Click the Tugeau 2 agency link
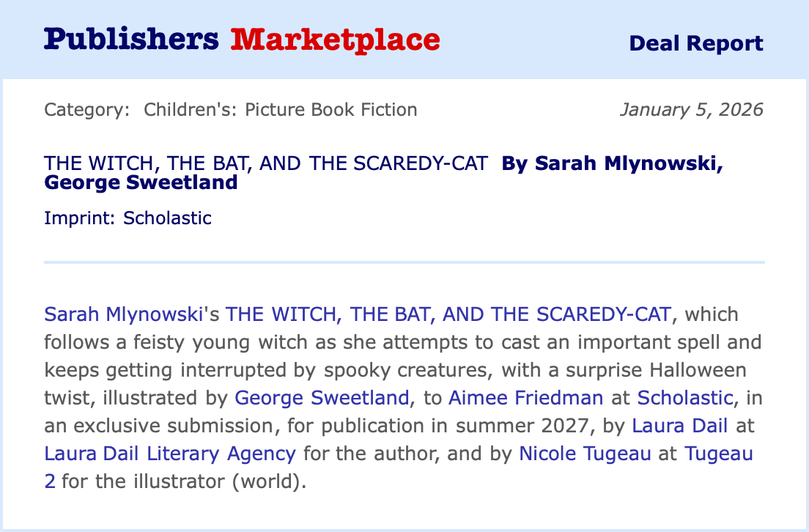The width and height of the screenshot is (809, 532). pyautogui.click(x=718, y=453)
